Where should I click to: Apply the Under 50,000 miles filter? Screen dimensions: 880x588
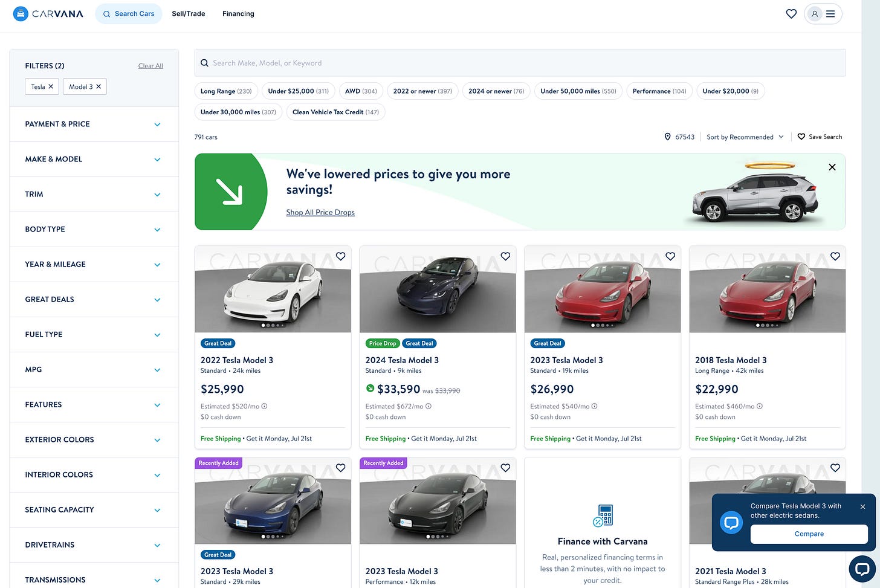tap(578, 91)
